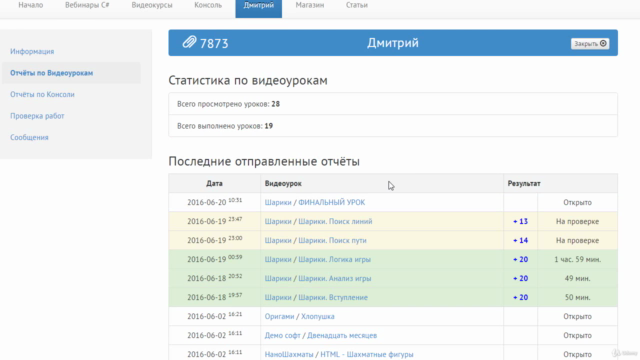Click the paperclip icon next to 7873

pyautogui.click(x=189, y=42)
